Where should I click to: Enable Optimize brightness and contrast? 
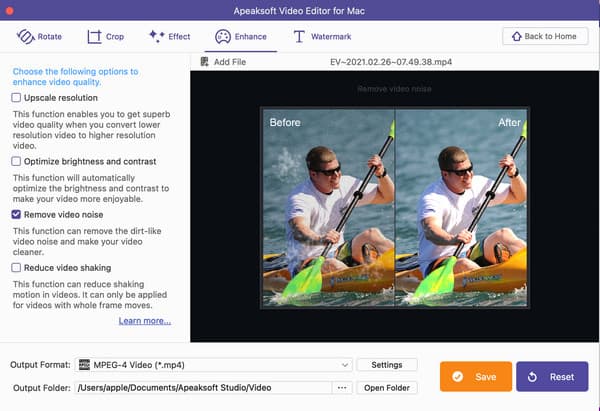pos(16,161)
